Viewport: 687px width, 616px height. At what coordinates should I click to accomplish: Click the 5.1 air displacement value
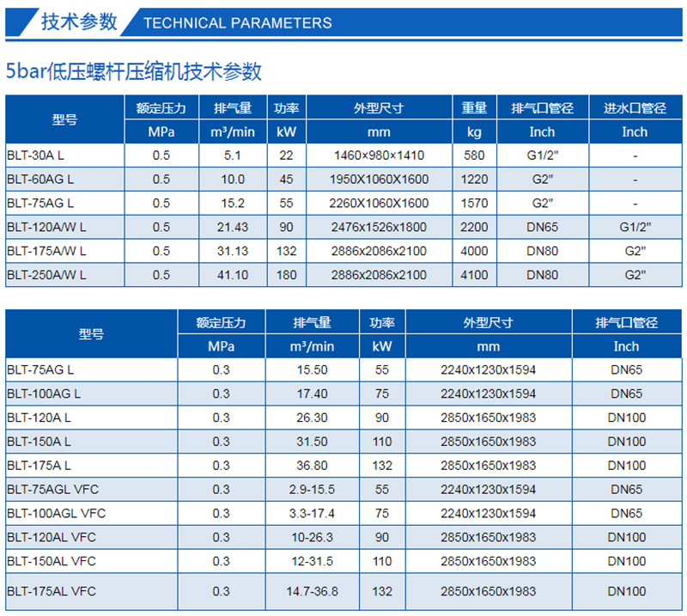232,156
